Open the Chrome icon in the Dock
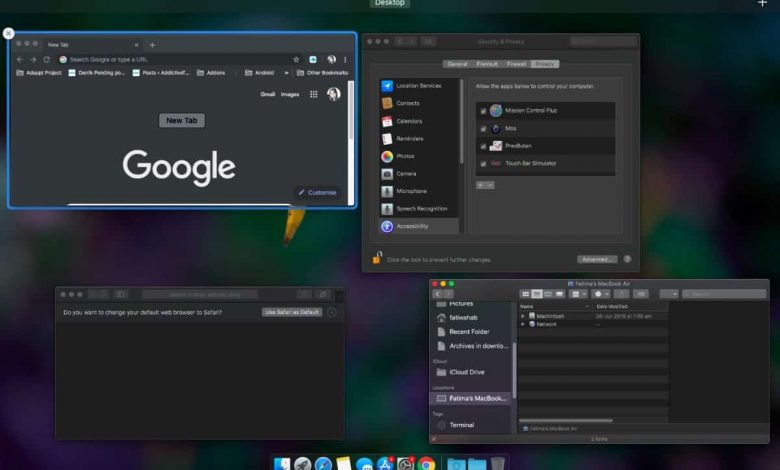The image size is (780, 470). point(426,464)
